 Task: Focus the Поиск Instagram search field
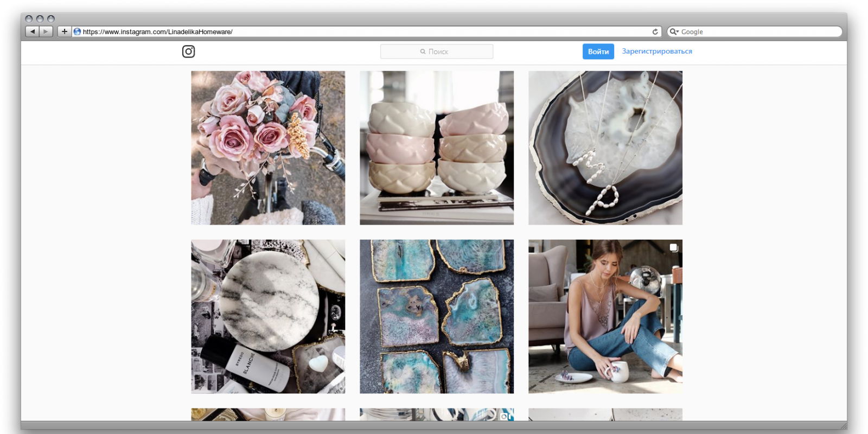(x=437, y=52)
